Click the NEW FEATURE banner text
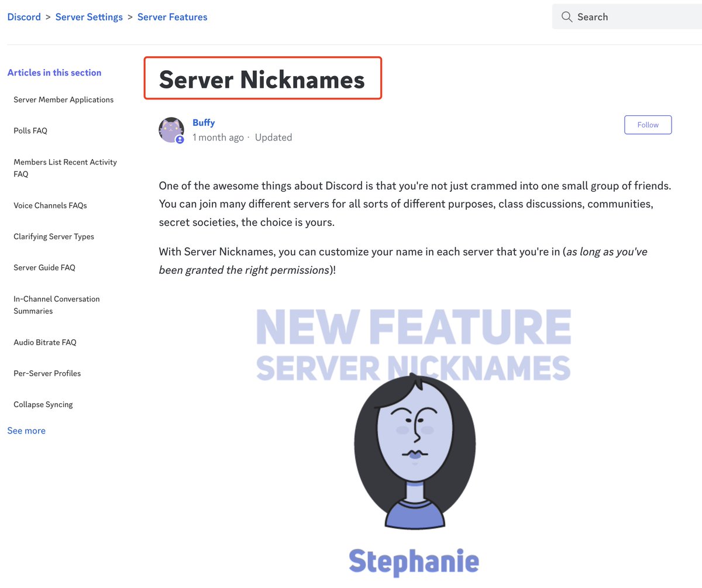The width and height of the screenshot is (702, 588). (x=414, y=327)
